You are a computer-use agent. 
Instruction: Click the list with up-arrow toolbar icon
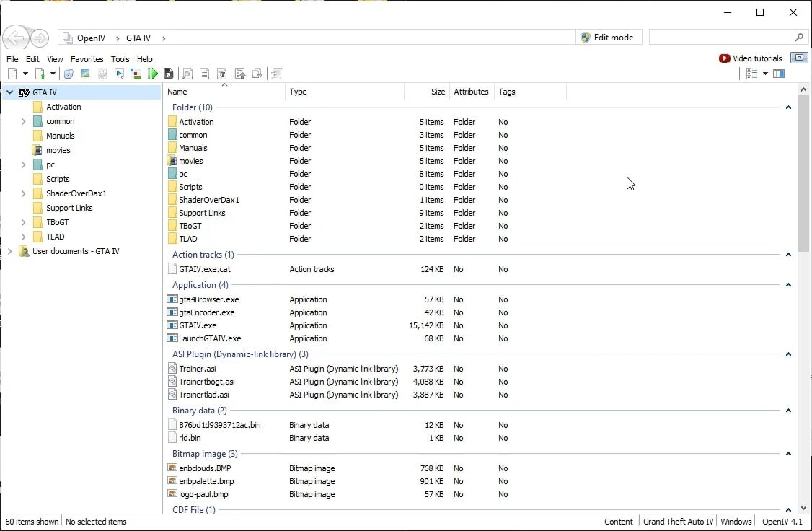pyautogui.click(x=240, y=74)
